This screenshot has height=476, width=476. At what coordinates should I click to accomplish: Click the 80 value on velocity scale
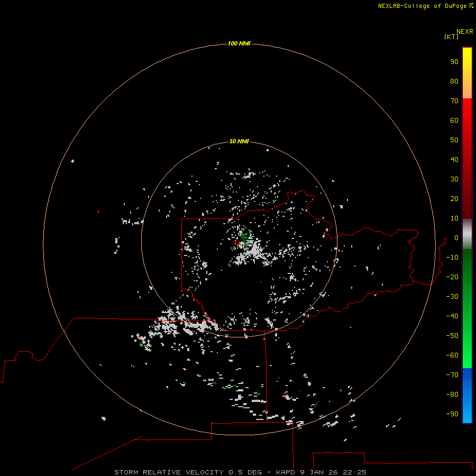(454, 81)
